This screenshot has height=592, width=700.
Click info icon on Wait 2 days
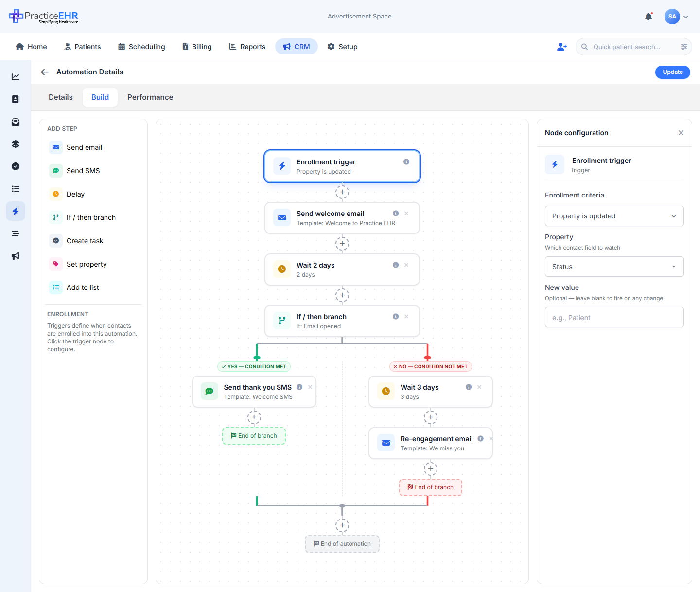(x=396, y=265)
